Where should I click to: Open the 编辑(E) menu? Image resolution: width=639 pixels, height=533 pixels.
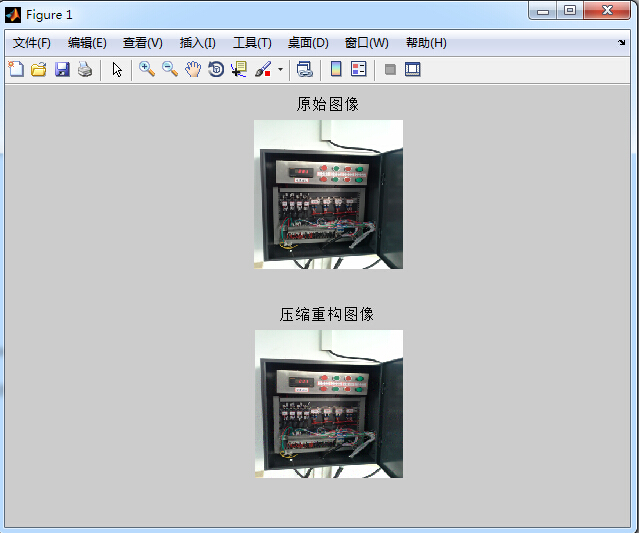87,43
